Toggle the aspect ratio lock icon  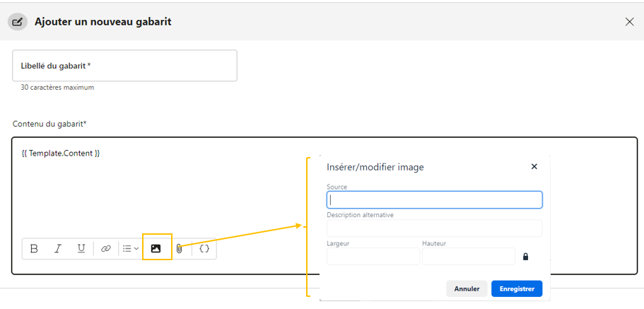[525, 257]
